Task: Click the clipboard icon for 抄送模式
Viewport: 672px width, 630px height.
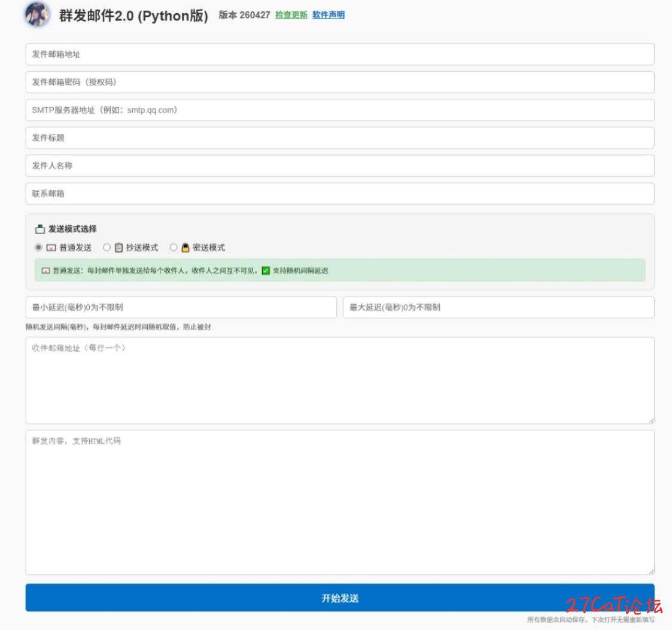Action: [x=118, y=247]
